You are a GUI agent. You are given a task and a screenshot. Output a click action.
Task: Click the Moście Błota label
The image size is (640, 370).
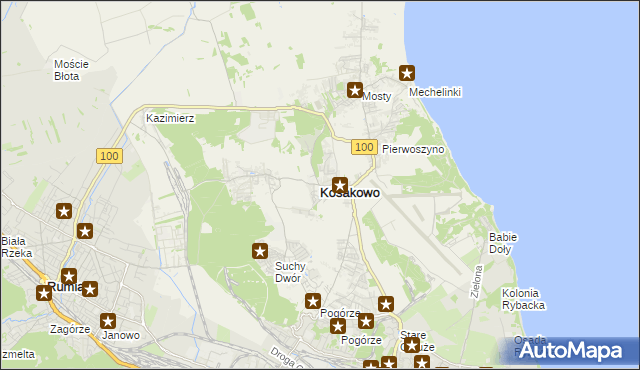tap(71, 70)
